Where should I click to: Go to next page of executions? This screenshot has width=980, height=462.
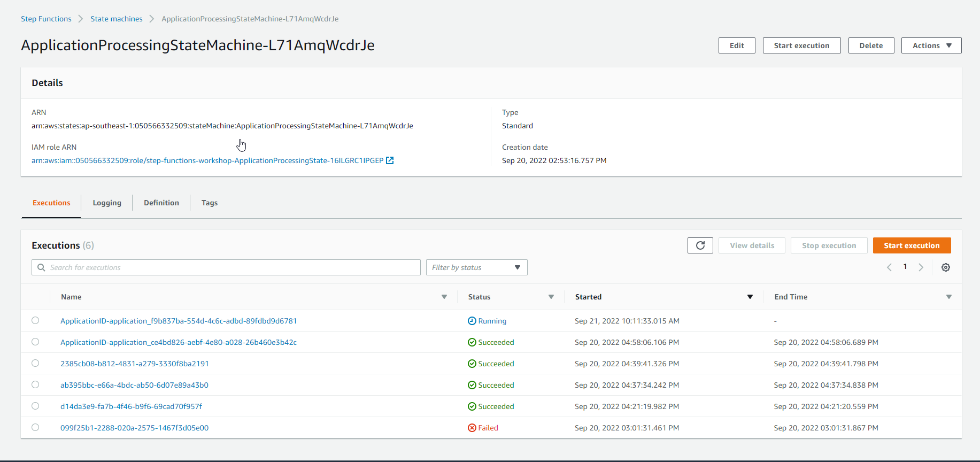(921, 267)
